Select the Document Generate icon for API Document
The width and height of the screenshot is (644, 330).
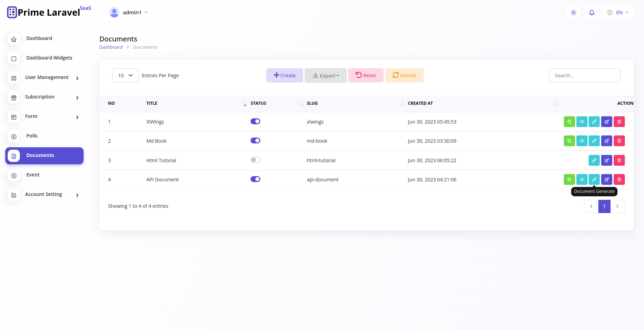pos(594,179)
